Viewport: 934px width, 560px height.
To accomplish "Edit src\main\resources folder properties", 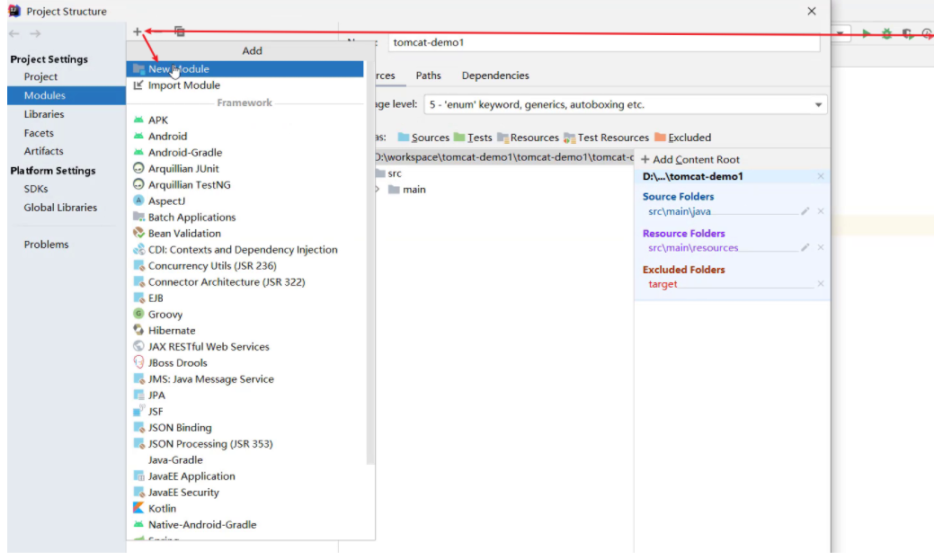I will 805,247.
